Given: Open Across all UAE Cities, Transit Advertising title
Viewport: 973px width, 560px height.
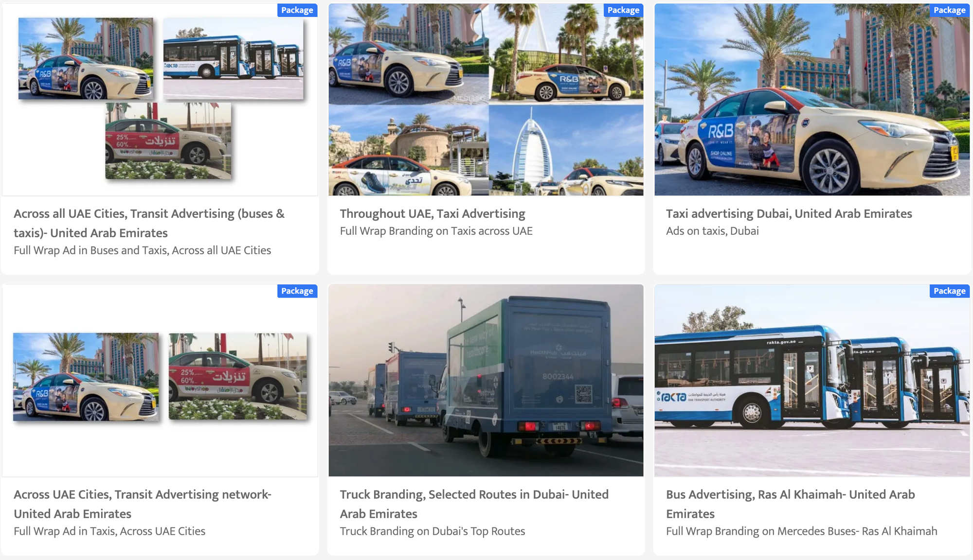Looking at the screenshot, I should [x=149, y=223].
